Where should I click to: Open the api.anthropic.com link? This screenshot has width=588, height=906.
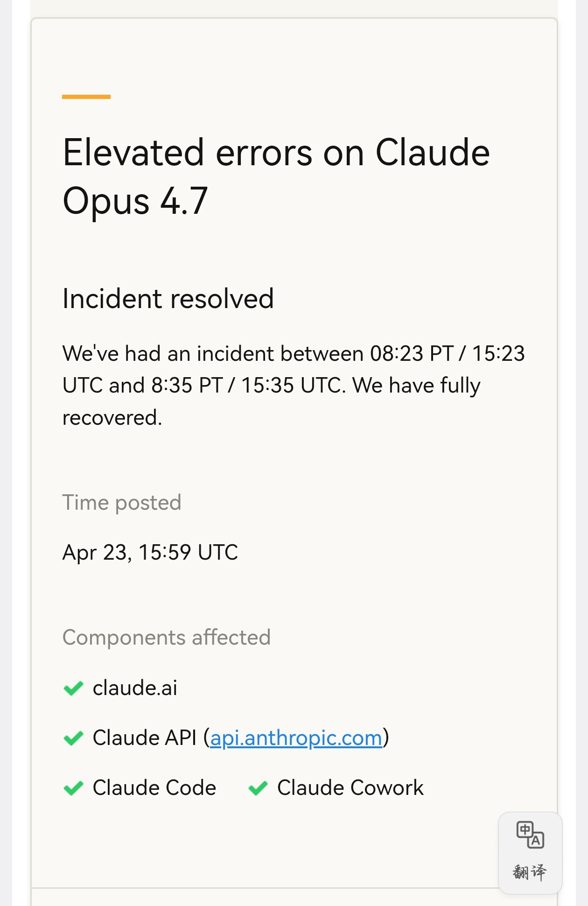[x=296, y=738]
